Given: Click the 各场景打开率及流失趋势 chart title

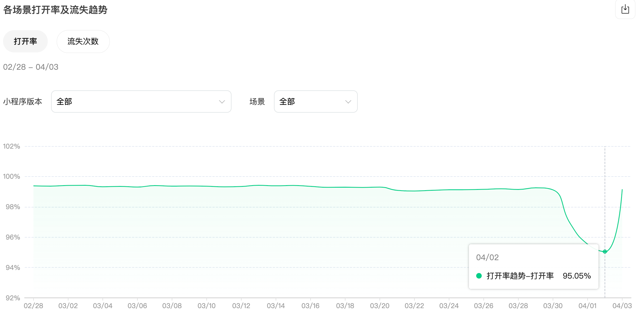Looking at the screenshot, I should (x=55, y=10).
